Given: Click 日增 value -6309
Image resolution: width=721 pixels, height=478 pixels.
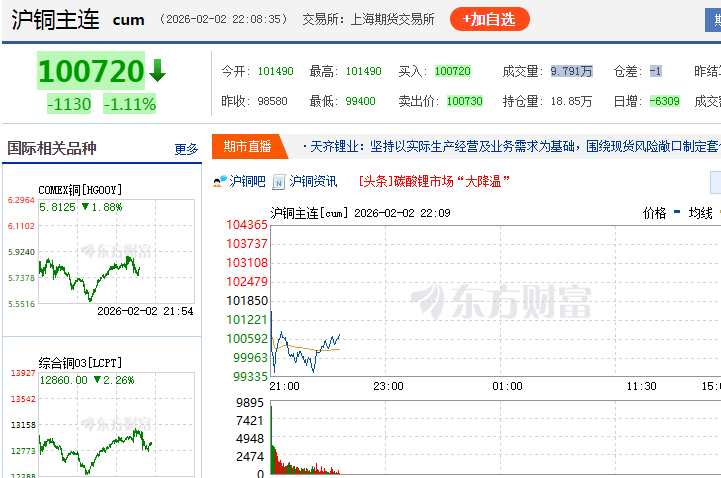Looking at the screenshot, I should pos(665,101).
